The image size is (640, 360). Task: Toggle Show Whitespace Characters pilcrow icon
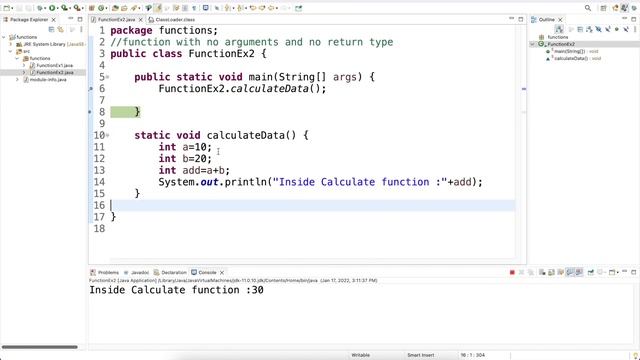point(194,8)
